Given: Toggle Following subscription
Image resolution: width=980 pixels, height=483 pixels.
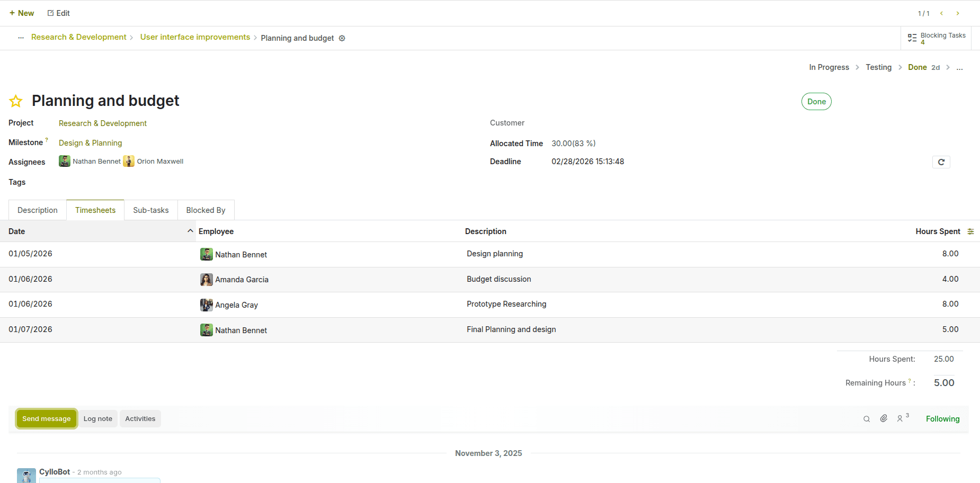Looking at the screenshot, I should 942,419.
